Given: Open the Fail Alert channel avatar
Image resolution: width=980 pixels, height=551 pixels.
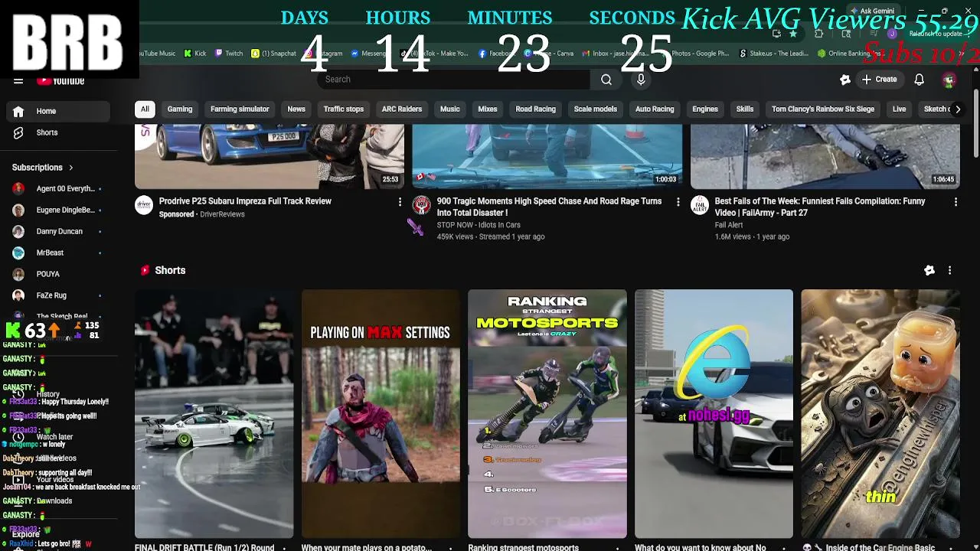Looking at the screenshot, I should (700, 205).
